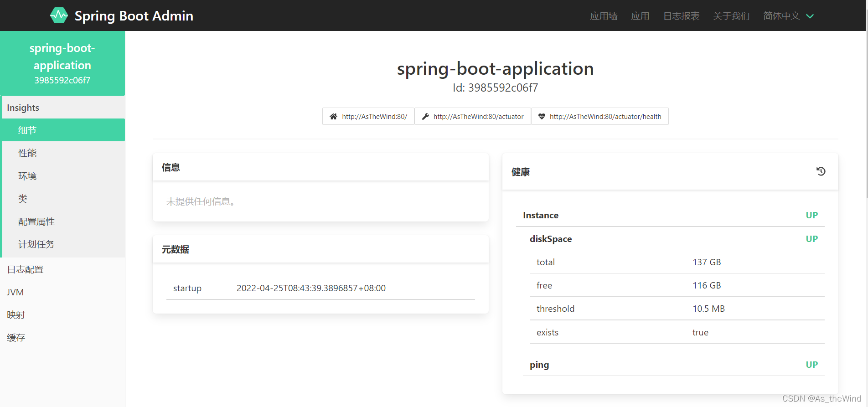Open the http://AsTheWind:80/ service link
Image resolution: width=868 pixels, height=407 pixels.
(368, 116)
